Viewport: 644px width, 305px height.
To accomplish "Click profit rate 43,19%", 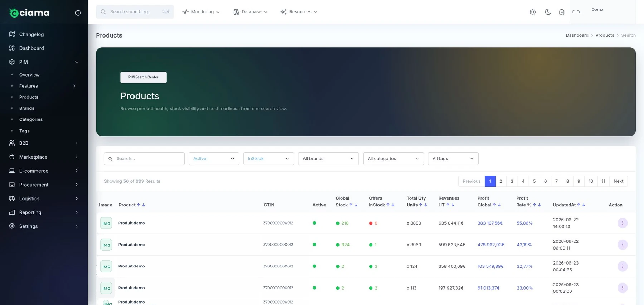I will point(524,245).
